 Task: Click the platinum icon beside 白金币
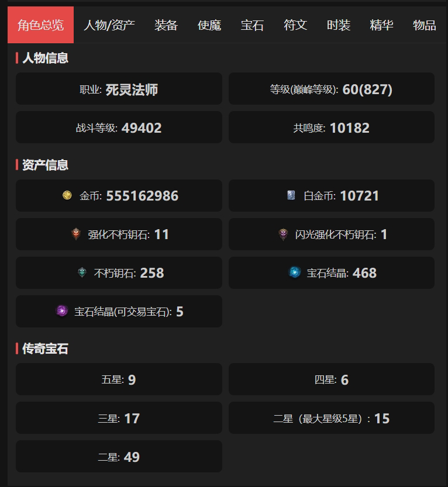[291, 195]
